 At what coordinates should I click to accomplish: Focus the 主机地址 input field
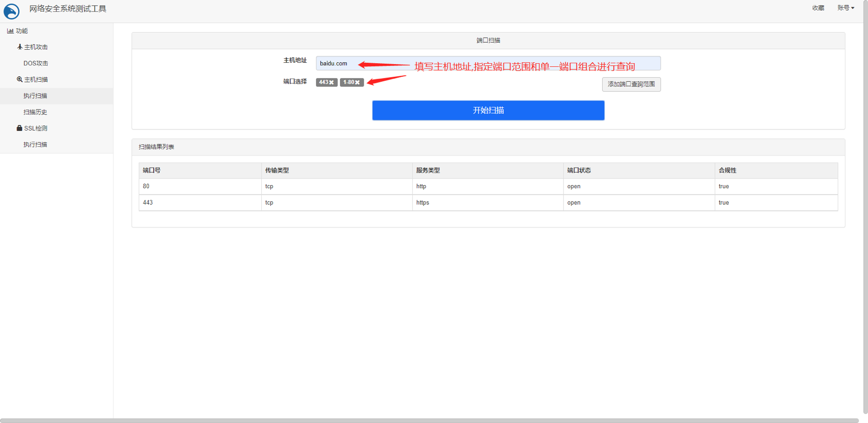[487, 63]
